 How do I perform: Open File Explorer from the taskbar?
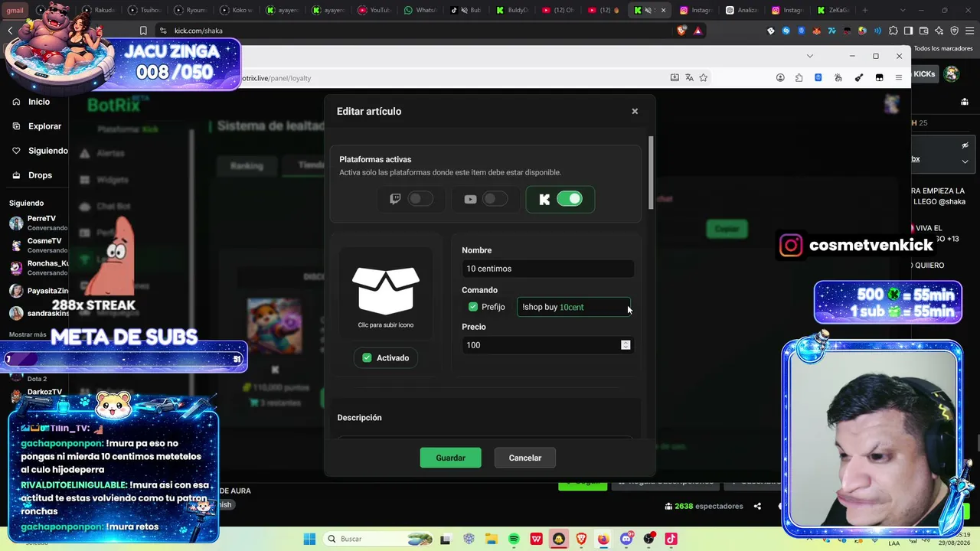492,539
